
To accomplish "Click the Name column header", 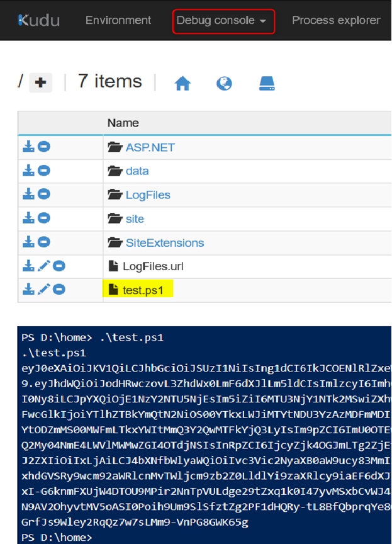I will (123, 123).
